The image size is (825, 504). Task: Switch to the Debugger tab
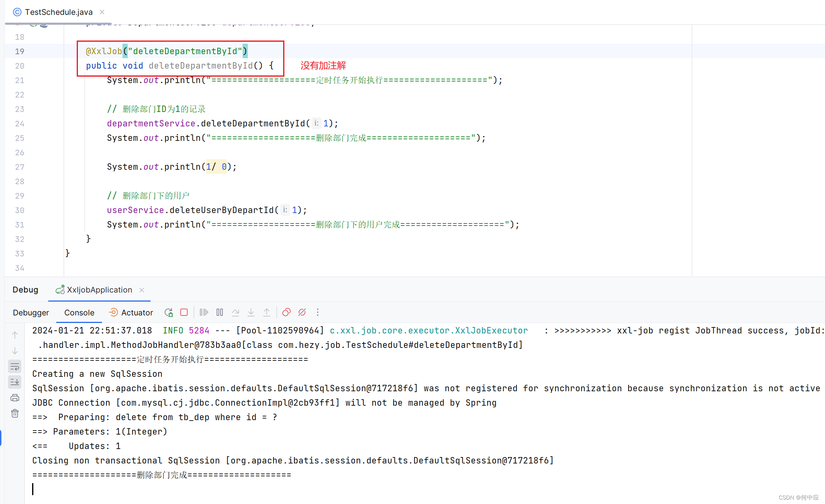tap(31, 313)
